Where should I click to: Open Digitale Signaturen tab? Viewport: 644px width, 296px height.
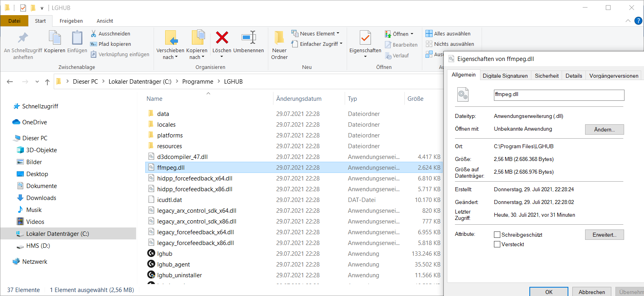point(505,76)
